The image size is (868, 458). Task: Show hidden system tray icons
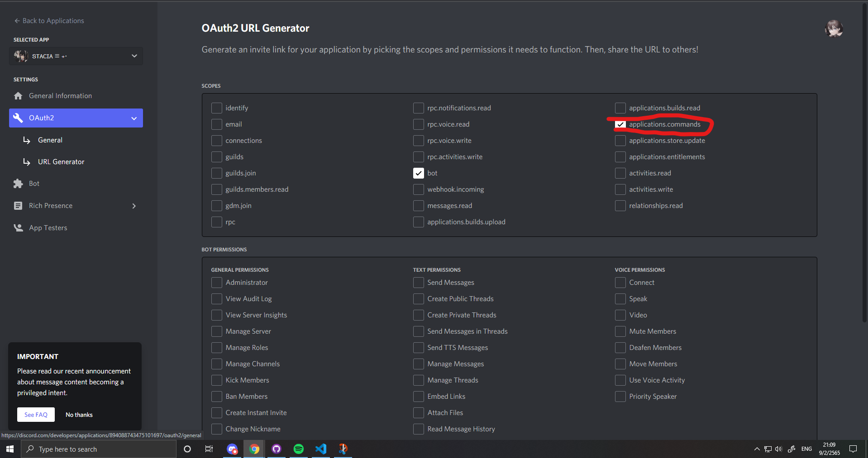[757, 449]
